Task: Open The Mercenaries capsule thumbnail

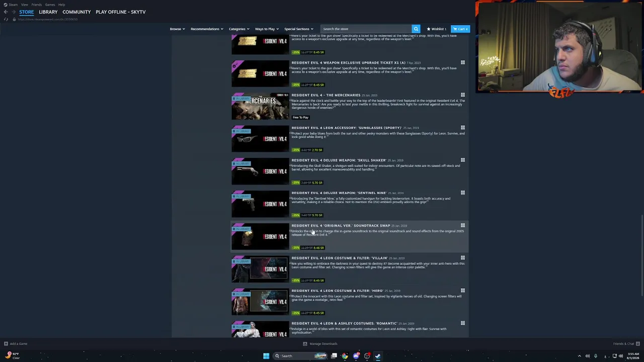Action: [x=261, y=106]
